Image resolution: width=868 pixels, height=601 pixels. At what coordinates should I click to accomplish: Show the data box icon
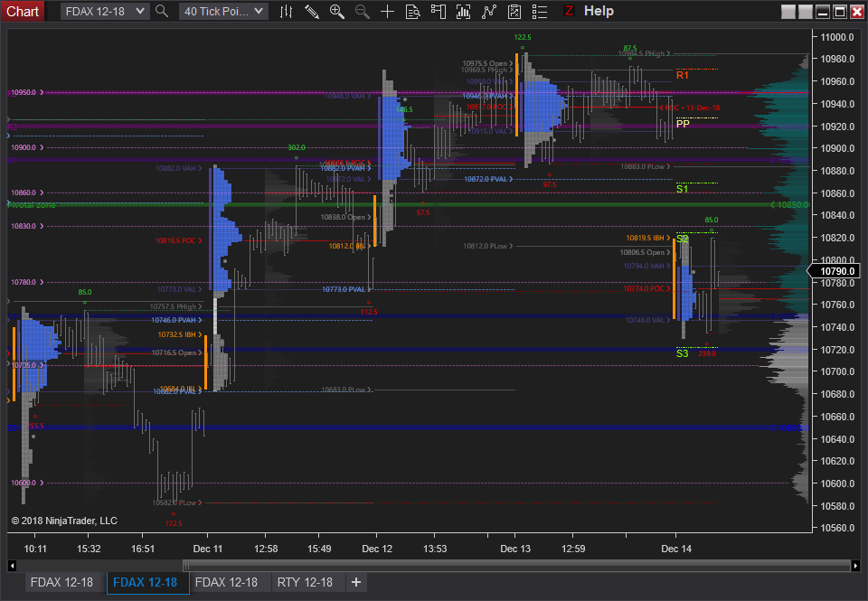[413, 11]
